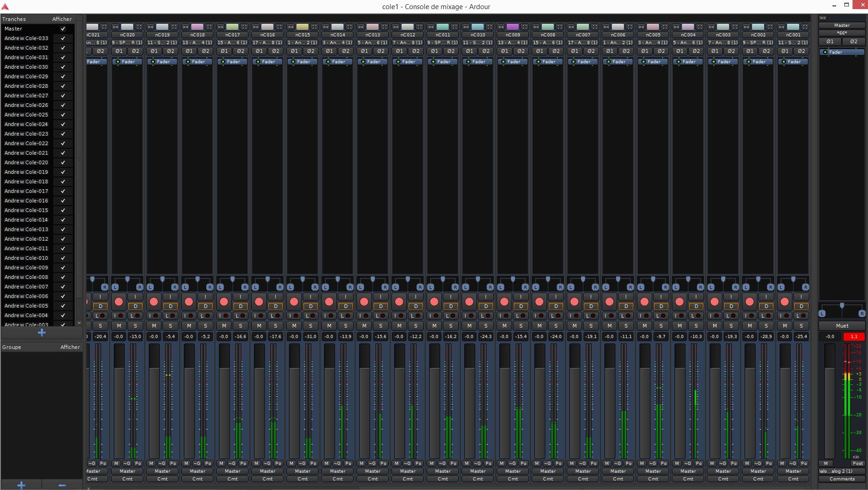The width and height of the screenshot is (868, 490).
Task: Arm record on the nC020 strip
Action: click(119, 302)
